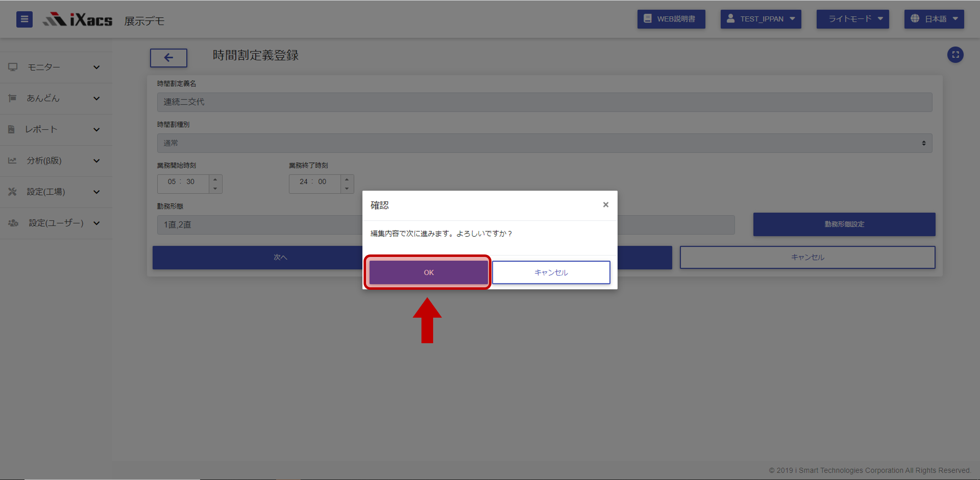
Task: Click the 業務終了時刻 time field
Action: pos(315,184)
